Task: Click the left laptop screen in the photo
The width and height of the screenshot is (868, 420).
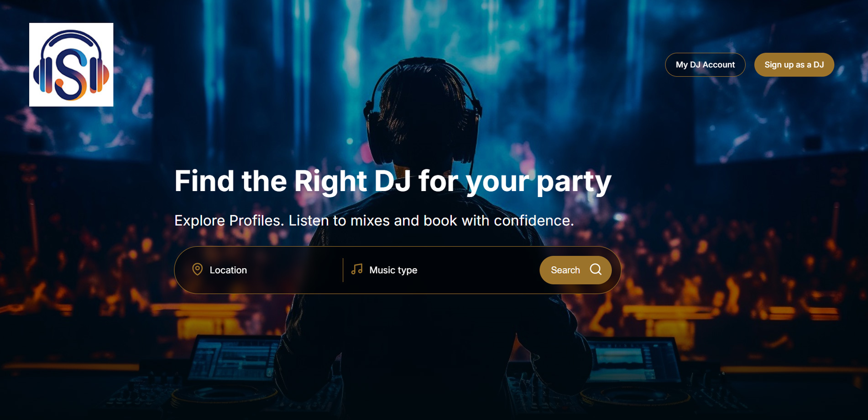Action: 235,358
